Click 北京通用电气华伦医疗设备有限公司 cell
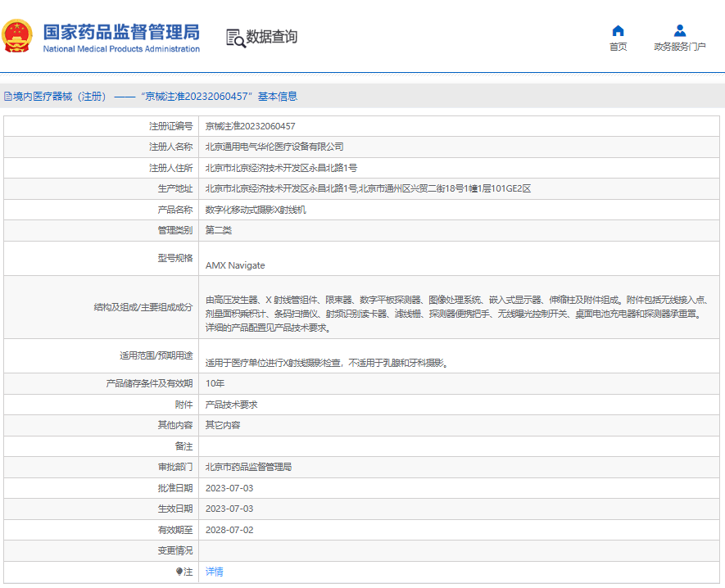This screenshot has height=588, width=725. click(x=274, y=147)
